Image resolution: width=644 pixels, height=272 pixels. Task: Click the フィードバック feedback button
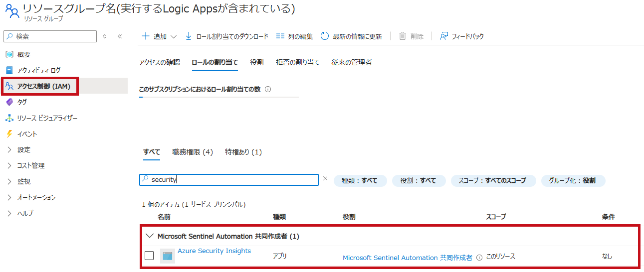[x=462, y=36]
